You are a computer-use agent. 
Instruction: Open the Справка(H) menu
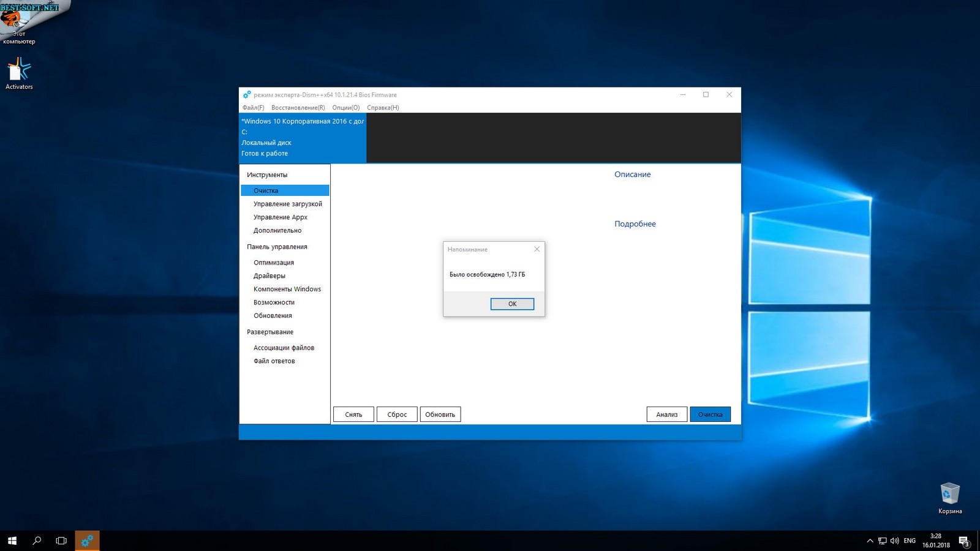[x=383, y=108]
